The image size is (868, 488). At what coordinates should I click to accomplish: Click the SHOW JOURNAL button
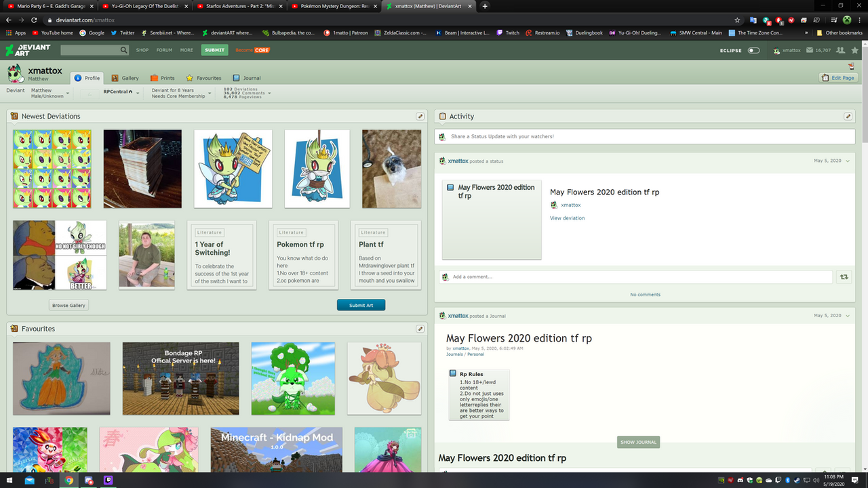[638, 442]
